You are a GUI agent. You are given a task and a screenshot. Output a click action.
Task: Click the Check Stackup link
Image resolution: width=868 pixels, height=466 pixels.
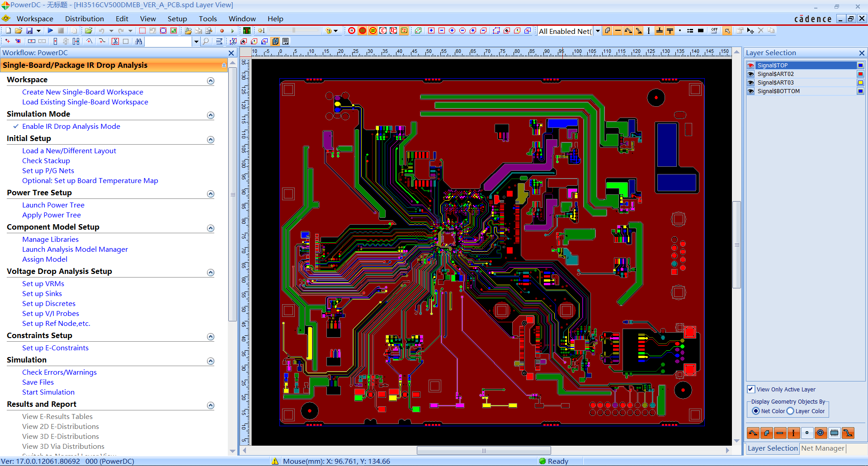coord(46,161)
